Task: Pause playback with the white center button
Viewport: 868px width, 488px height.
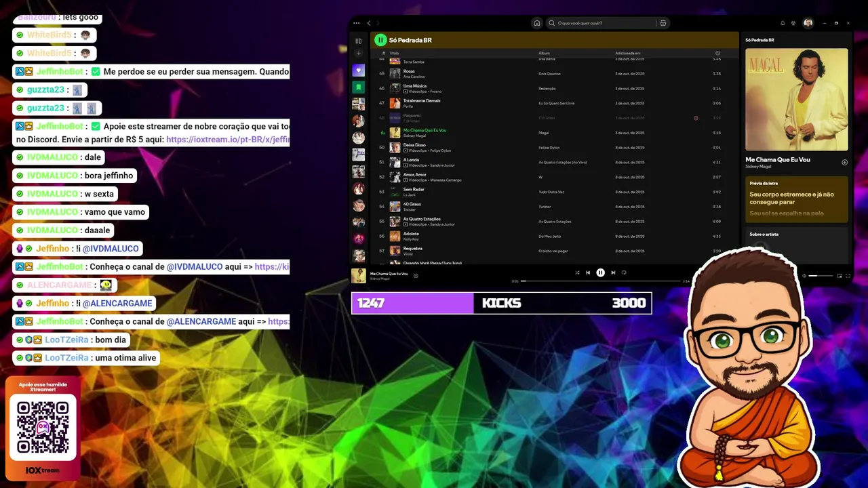Action: coord(600,272)
